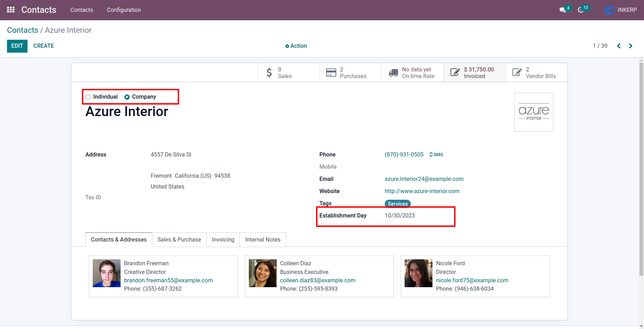Open the Contacts top menu

coord(82,10)
